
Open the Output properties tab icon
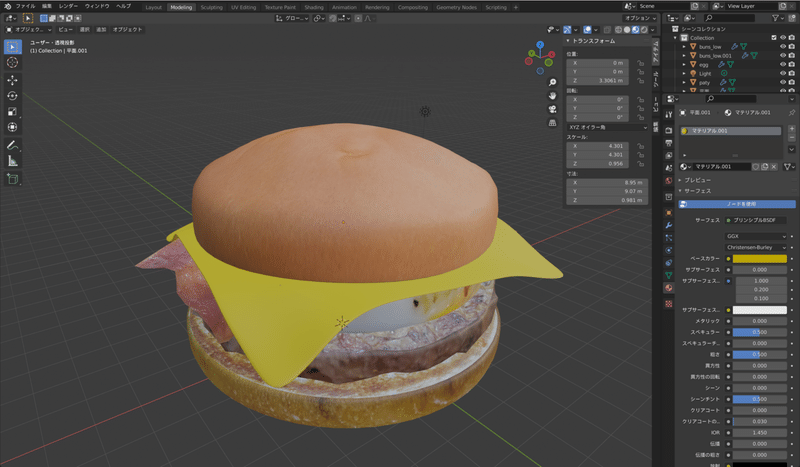tap(668, 143)
